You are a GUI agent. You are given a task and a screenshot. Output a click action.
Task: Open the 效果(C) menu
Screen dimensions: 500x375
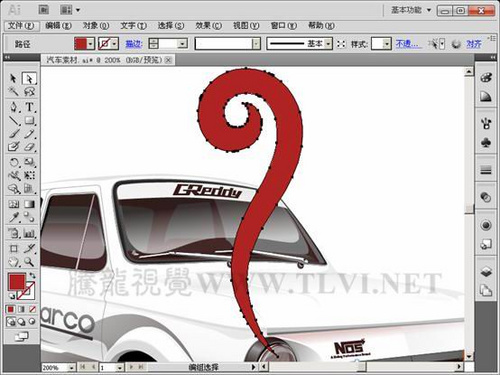coord(208,26)
